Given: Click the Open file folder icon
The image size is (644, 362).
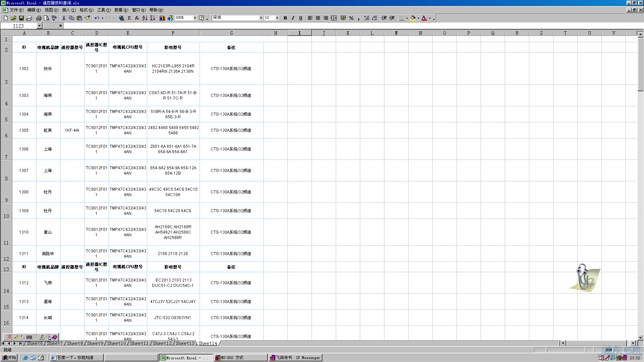Looking at the screenshot, I should (x=14, y=18).
